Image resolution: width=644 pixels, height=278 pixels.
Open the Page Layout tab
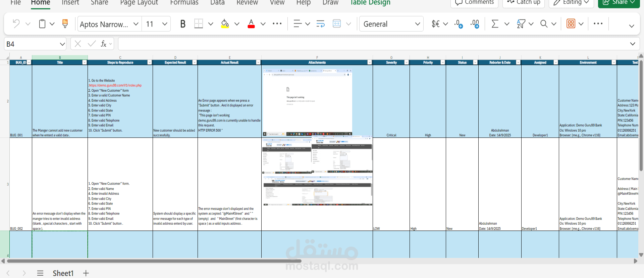click(139, 3)
